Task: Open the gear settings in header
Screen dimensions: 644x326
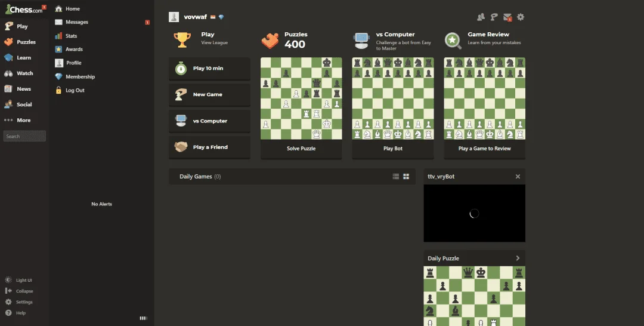Action: [521, 17]
